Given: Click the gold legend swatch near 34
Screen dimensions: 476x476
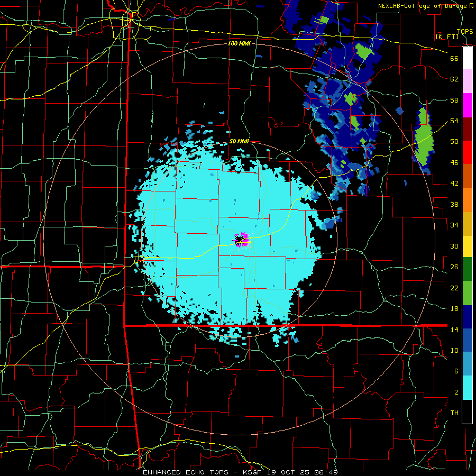Looking at the screenshot, I should tap(467, 223).
